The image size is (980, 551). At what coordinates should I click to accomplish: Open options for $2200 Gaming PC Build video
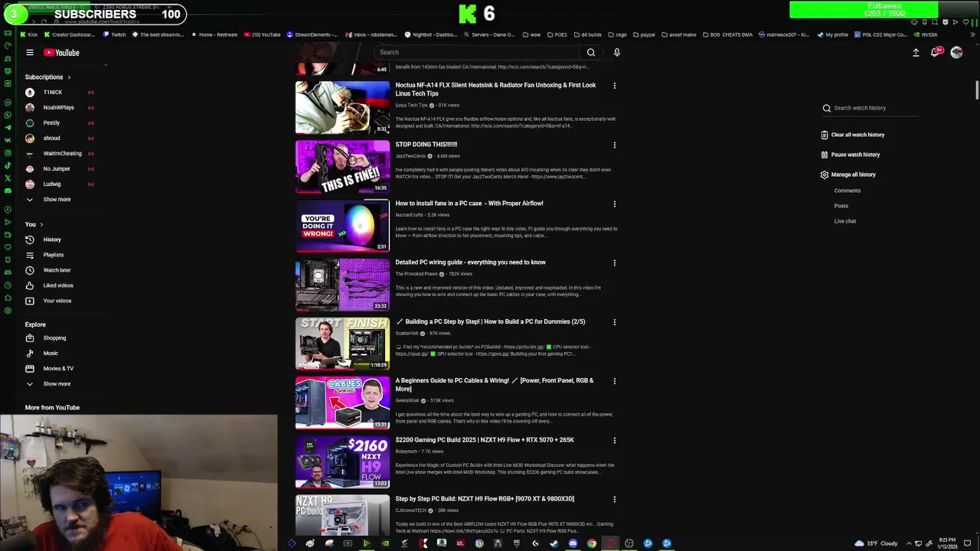tap(614, 440)
